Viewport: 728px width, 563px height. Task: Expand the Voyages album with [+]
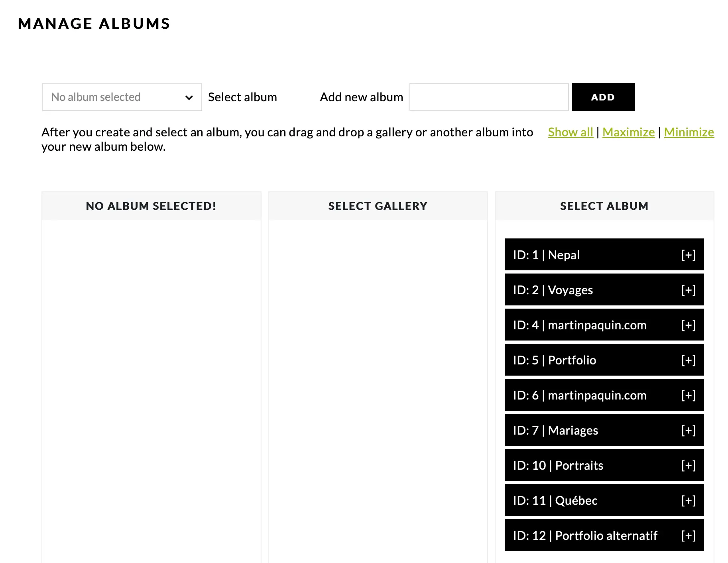click(688, 290)
